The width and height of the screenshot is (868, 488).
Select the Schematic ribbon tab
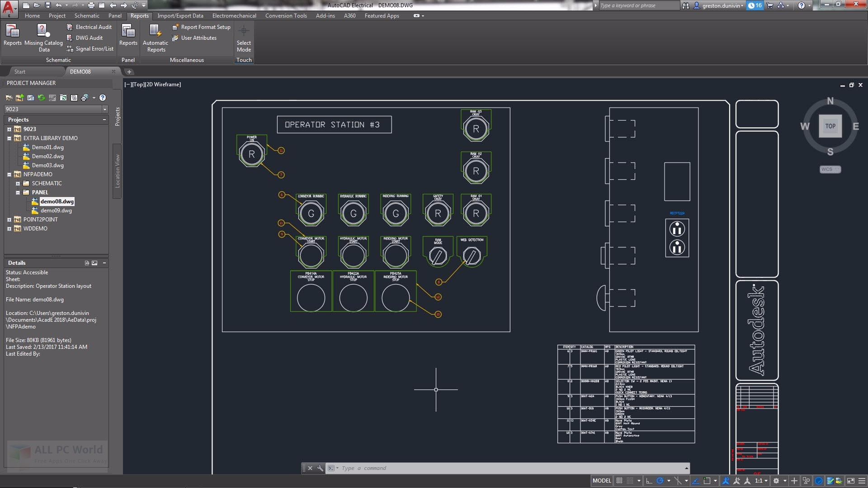tap(87, 15)
